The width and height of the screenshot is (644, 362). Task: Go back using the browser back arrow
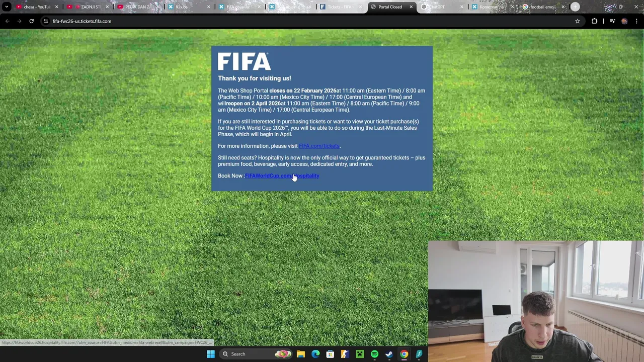tap(7, 21)
